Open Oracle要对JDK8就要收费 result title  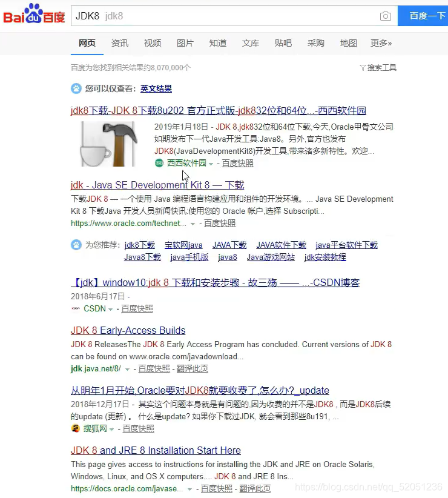[200, 390]
